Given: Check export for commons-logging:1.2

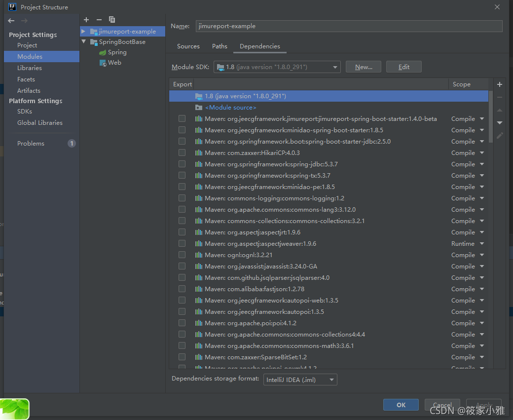Looking at the screenshot, I should click(182, 198).
